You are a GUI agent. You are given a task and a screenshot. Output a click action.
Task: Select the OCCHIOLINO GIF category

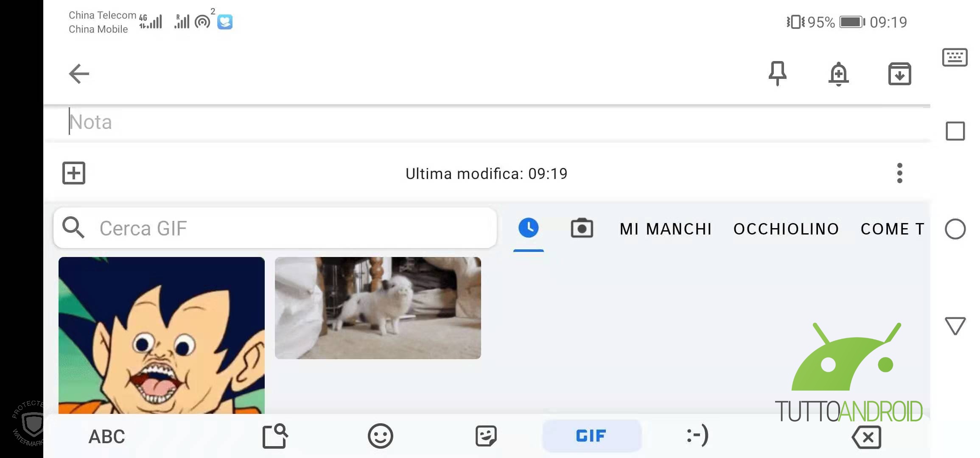pos(786,229)
